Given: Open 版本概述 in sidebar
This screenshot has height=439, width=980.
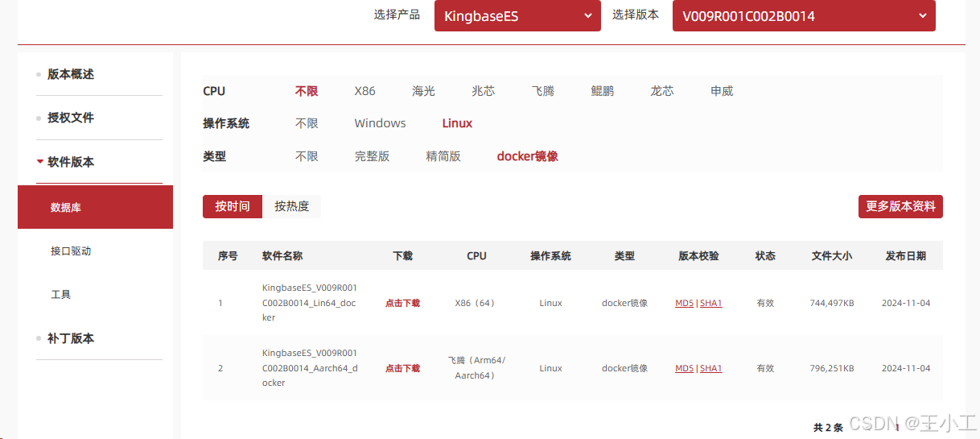Looking at the screenshot, I should pyautogui.click(x=71, y=74).
